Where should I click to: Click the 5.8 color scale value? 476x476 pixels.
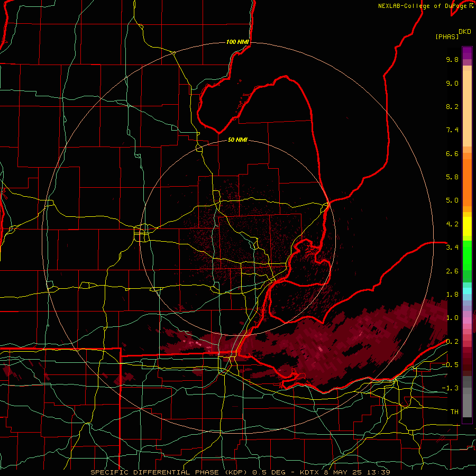(452, 177)
